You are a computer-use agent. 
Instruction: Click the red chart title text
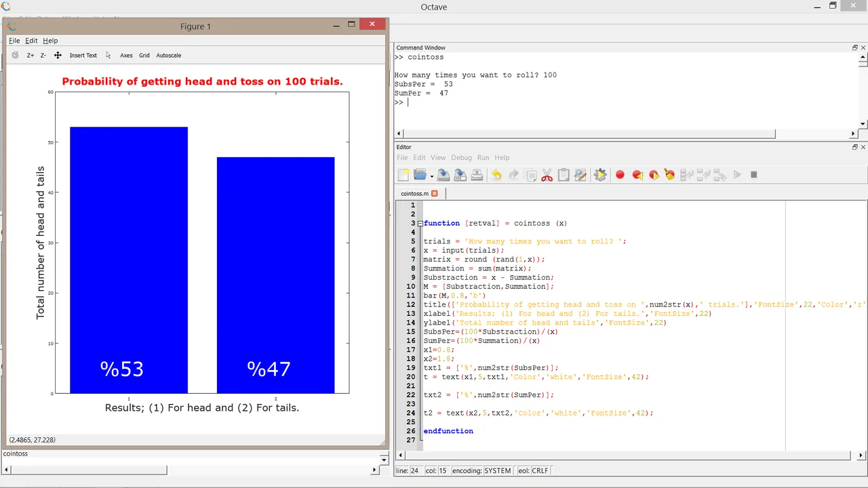202,81
